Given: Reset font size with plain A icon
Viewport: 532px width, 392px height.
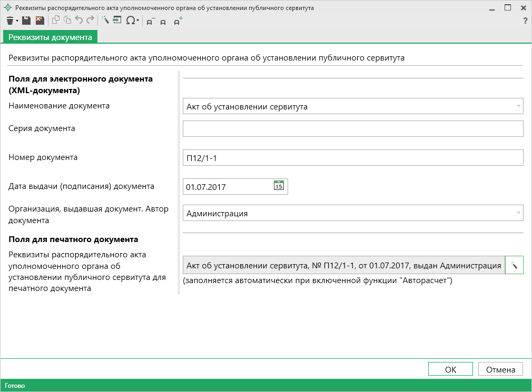Looking at the screenshot, I should click(163, 22).
